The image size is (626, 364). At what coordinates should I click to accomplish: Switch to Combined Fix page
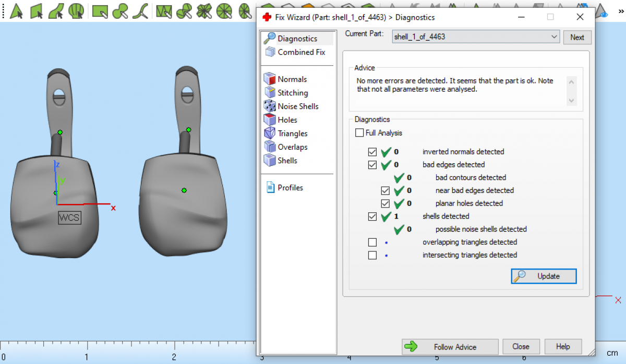tap(301, 52)
